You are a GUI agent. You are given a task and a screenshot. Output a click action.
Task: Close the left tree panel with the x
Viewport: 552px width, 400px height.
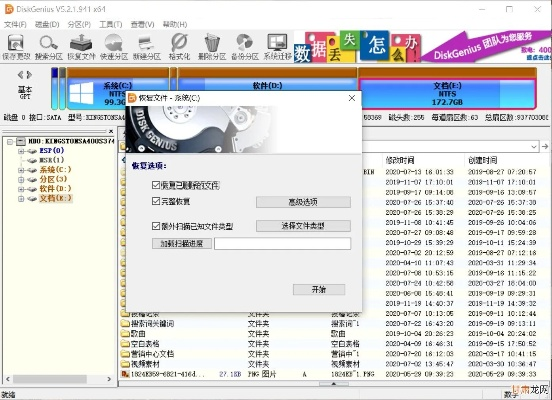point(111,131)
